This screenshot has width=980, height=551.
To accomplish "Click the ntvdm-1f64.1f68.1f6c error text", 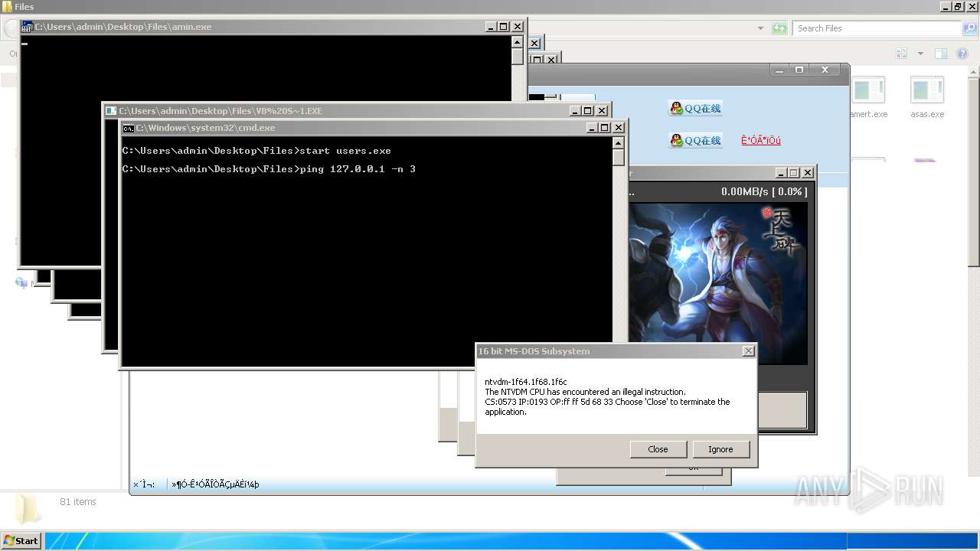I will (525, 382).
